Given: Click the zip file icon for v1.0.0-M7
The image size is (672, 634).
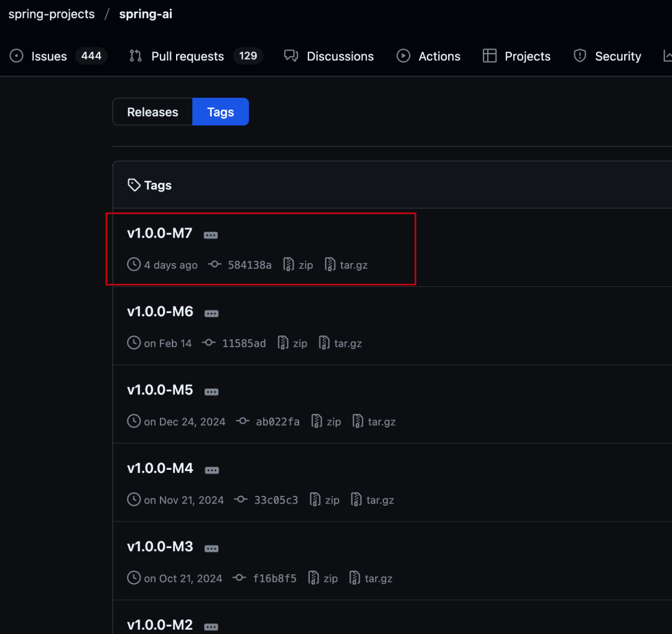Looking at the screenshot, I should click(x=289, y=264).
